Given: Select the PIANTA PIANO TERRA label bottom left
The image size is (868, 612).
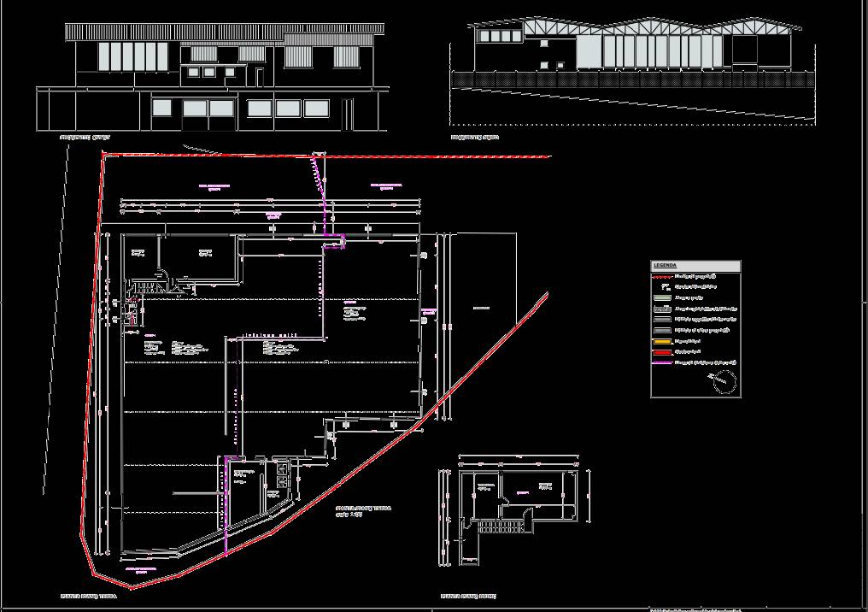Looking at the screenshot, I should (89, 597).
